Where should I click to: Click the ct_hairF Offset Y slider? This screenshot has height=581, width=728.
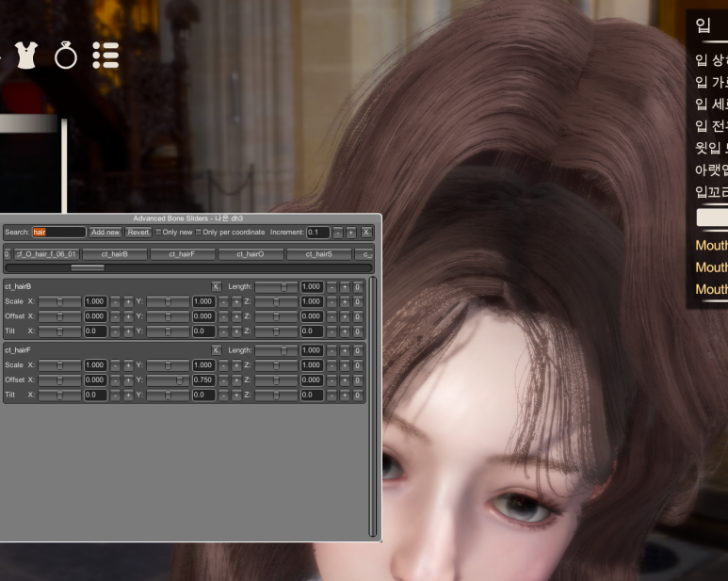tap(168, 380)
